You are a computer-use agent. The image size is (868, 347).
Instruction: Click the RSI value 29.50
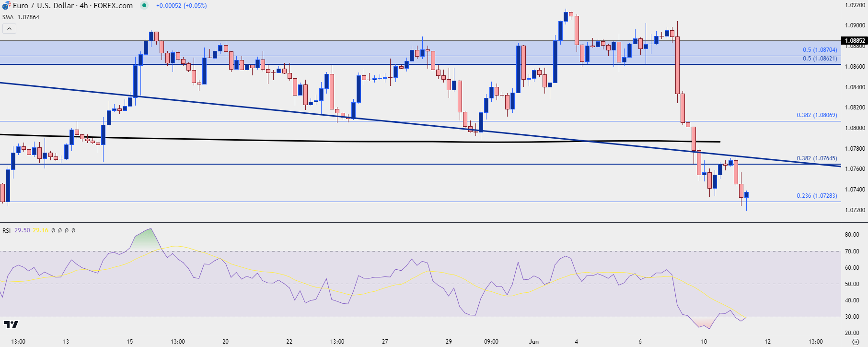point(22,230)
